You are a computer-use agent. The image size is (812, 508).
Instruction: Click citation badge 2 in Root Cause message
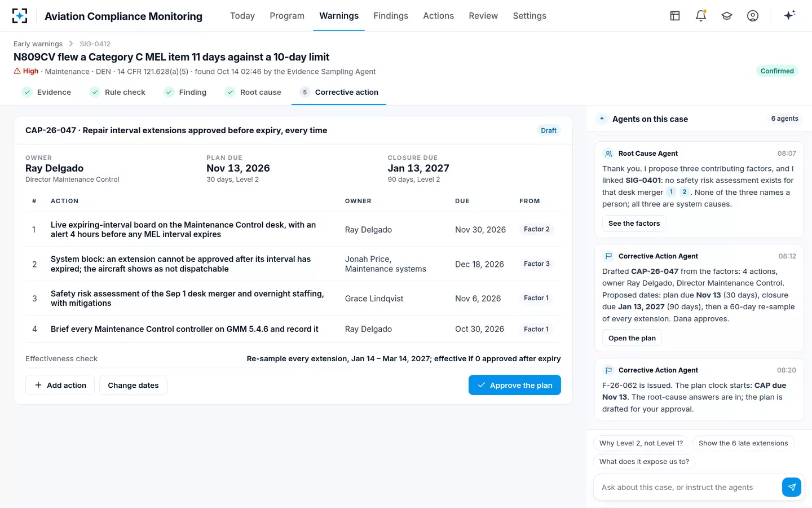[x=684, y=192]
